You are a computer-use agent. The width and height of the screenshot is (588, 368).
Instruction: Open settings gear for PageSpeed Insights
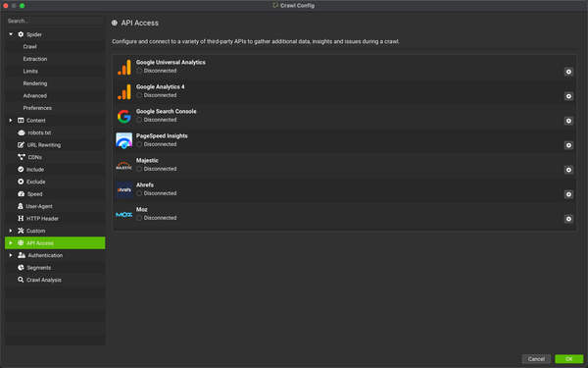[568, 145]
